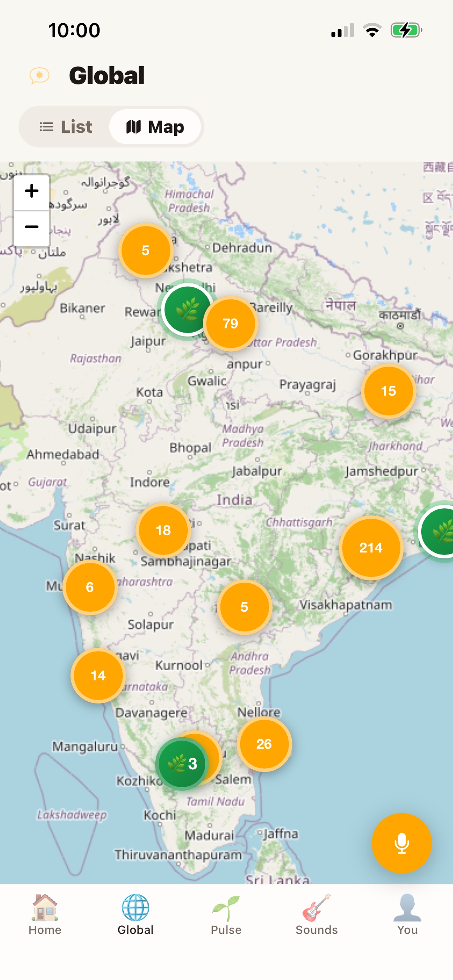Open the 15 cluster near Gorakhpur
The image size is (453, 980).
388,391
